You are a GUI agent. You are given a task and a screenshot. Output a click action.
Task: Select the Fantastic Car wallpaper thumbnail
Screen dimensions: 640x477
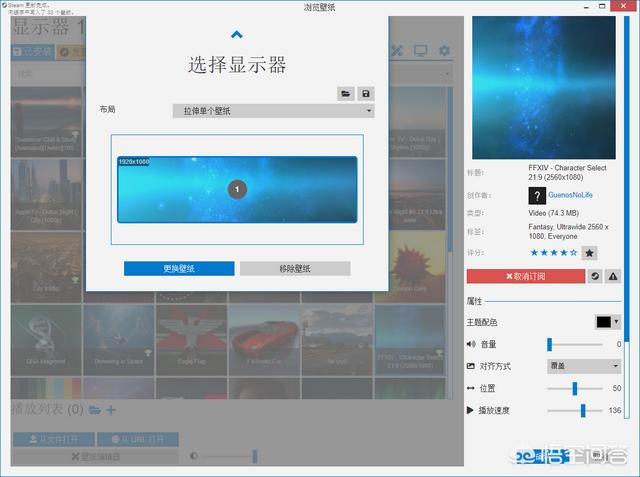[x=264, y=340]
